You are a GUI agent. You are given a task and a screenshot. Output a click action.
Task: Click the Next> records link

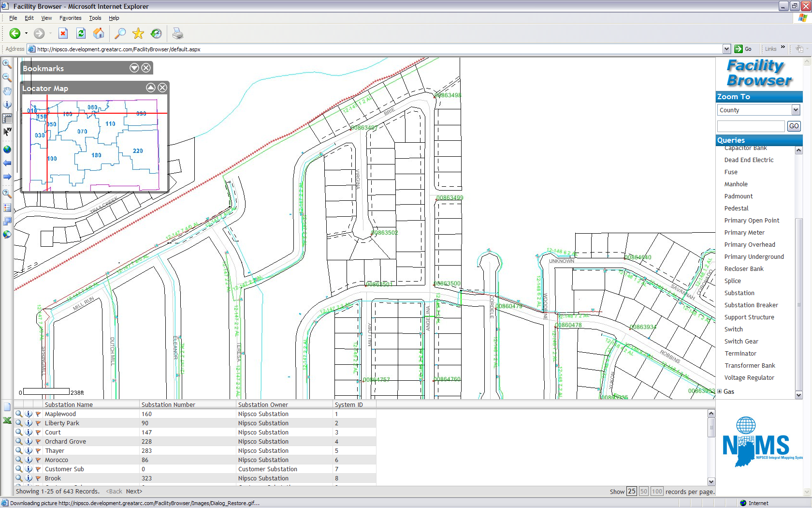pyautogui.click(x=134, y=491)
